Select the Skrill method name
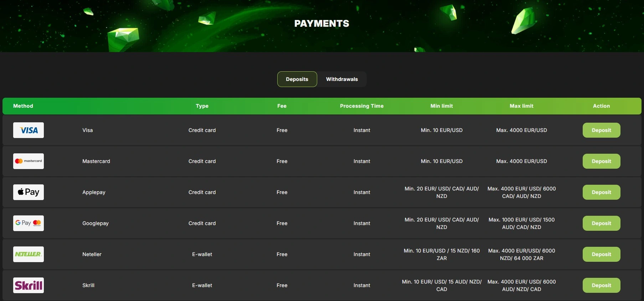The image size is (644, 301). click(x=88, y=285)
